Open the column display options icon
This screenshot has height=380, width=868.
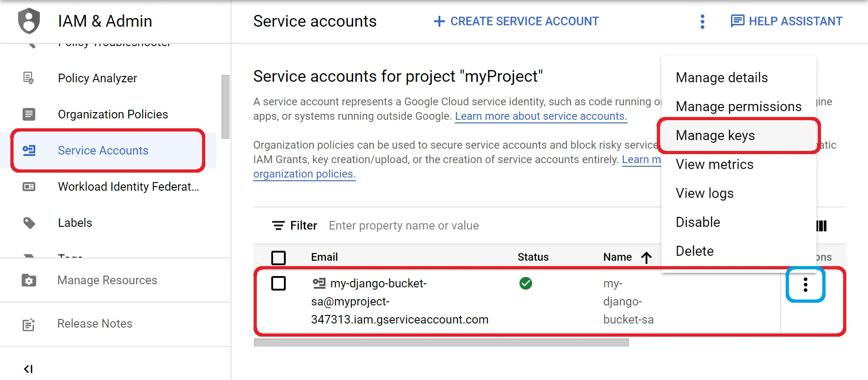coord(821,226)
